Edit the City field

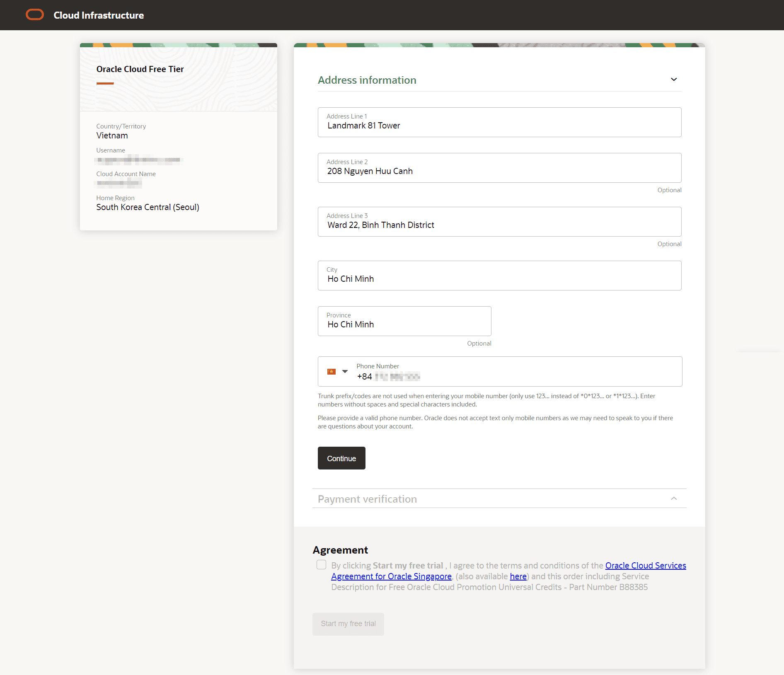click(x=499, y=276)
